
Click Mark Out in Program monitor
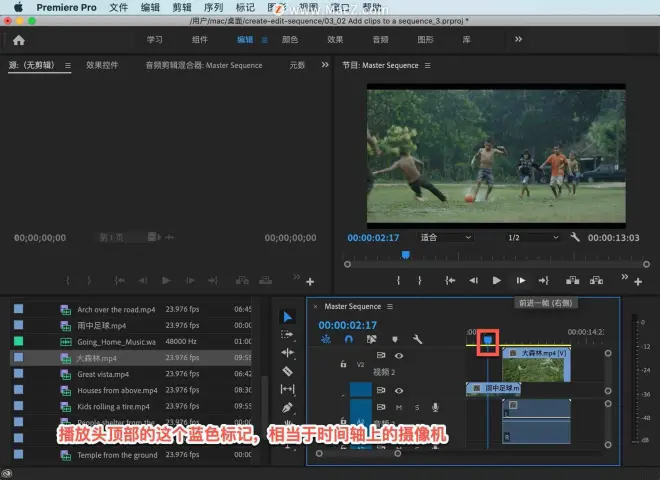pyautogui.click(x=420, y=280)
